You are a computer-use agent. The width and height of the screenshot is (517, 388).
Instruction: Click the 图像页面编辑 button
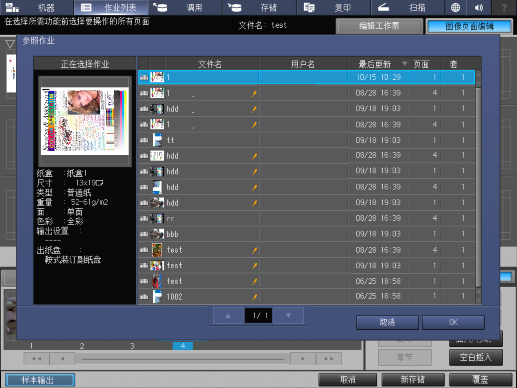[469, 26]
